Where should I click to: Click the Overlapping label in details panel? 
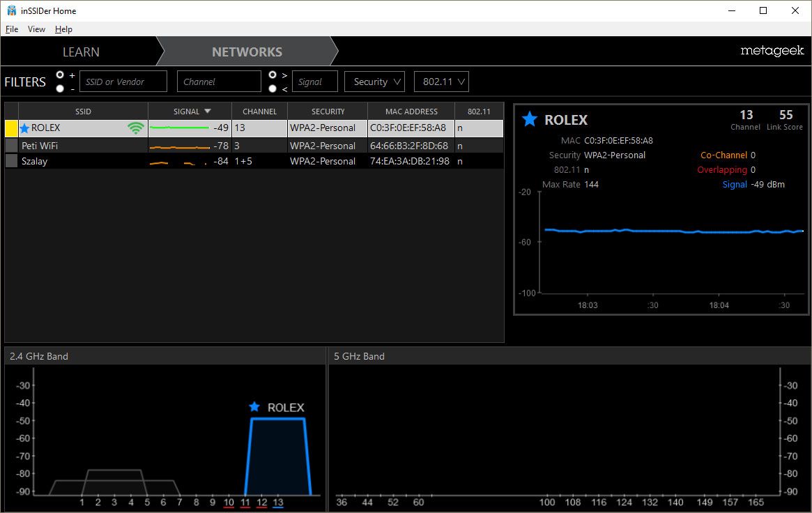point(722,170)
